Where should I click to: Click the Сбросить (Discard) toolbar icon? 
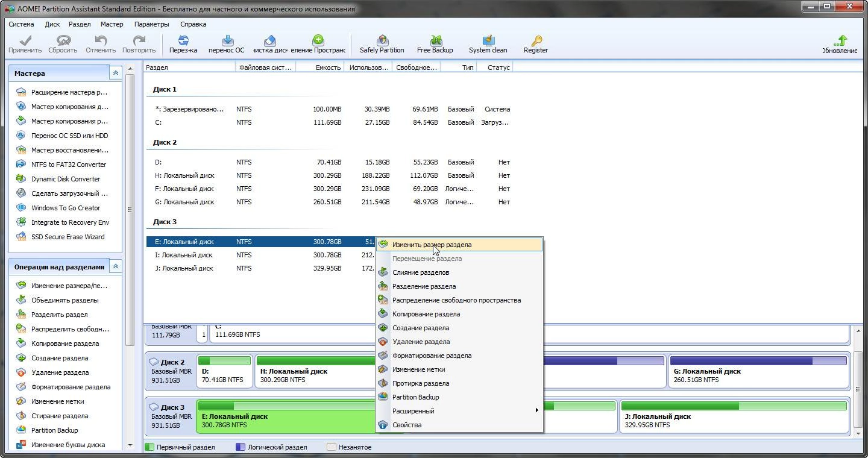pos(63,41)
